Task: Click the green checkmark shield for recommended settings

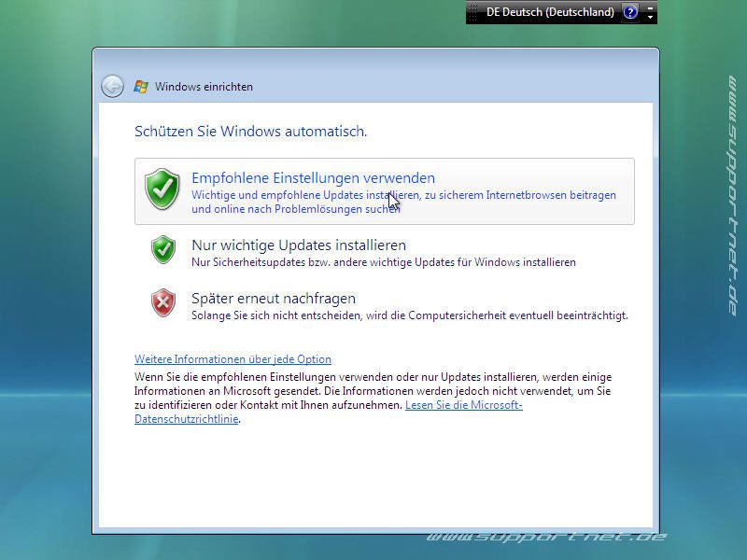Action: pyautogui.click(x=162, y=188)
